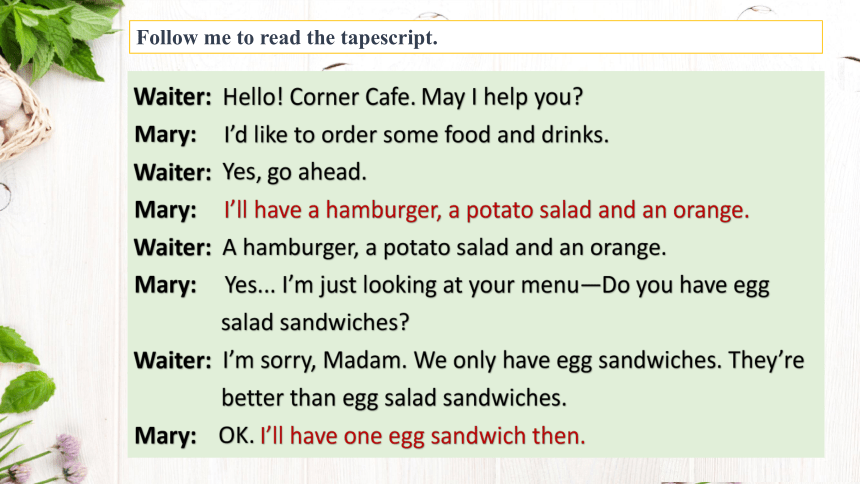Click the sentence beginning "I'm sorry, Madam."
This screenshot has height=484, width=860.
[513, 361]
